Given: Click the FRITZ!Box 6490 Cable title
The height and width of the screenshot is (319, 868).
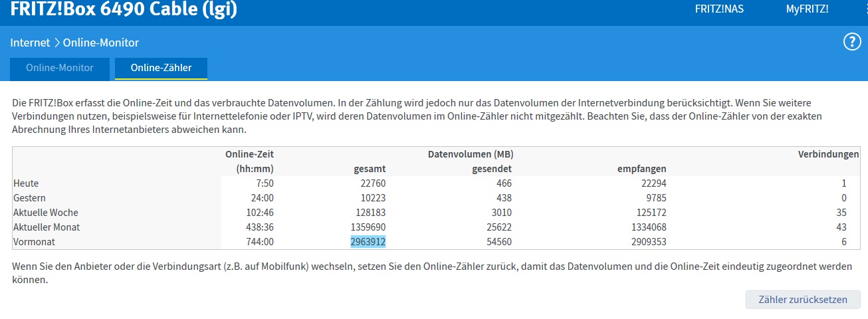Looking at the screenshot, I should (124, 10).
